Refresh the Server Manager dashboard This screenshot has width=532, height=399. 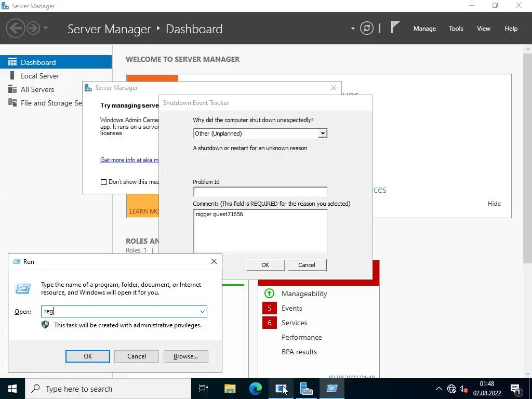[x=366, y=28]
